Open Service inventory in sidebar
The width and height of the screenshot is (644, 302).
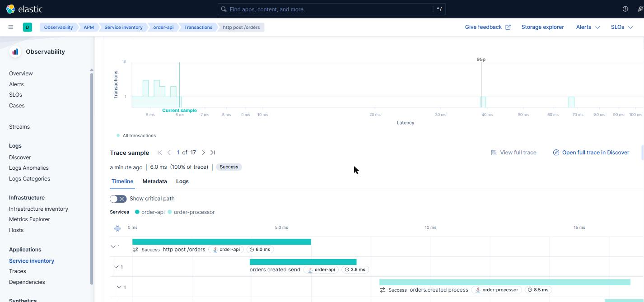coord(32,261)
